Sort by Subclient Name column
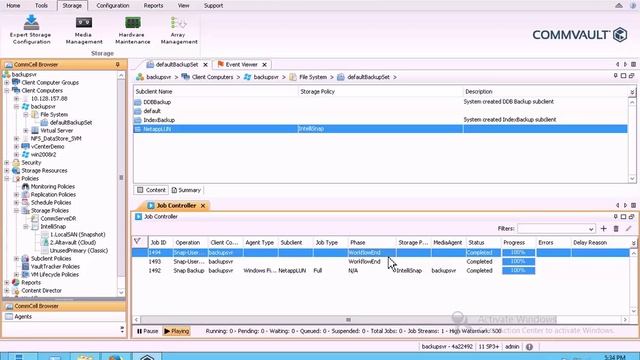 (216, 91)
